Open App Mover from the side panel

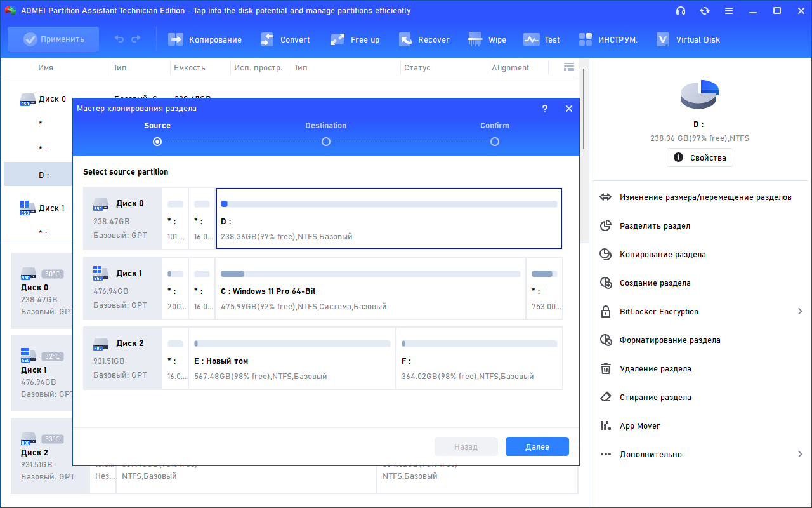point(639,426)
